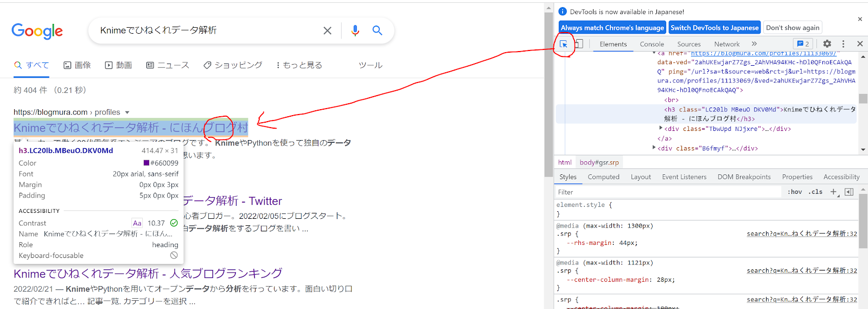
Task: Start voice search with microphone icon
Action: click(355, 31)
